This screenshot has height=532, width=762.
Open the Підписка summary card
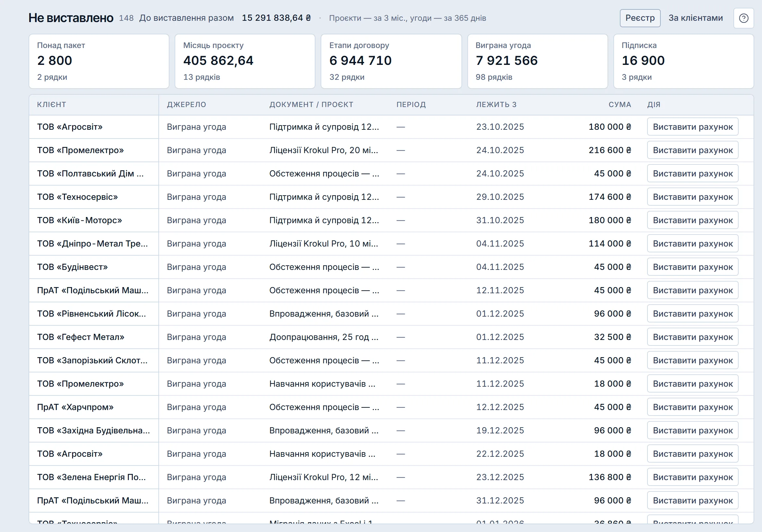pos(684,61)
